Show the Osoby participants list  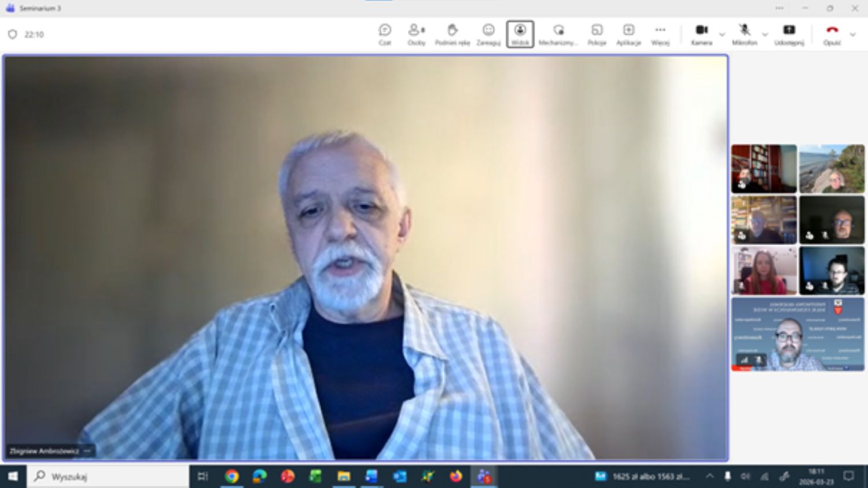[x=416, y=34]
